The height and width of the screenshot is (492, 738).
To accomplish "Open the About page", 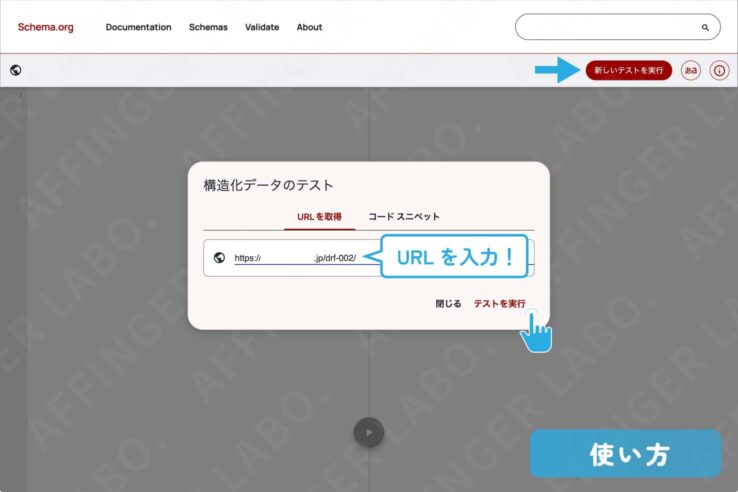I will [309, 27].
